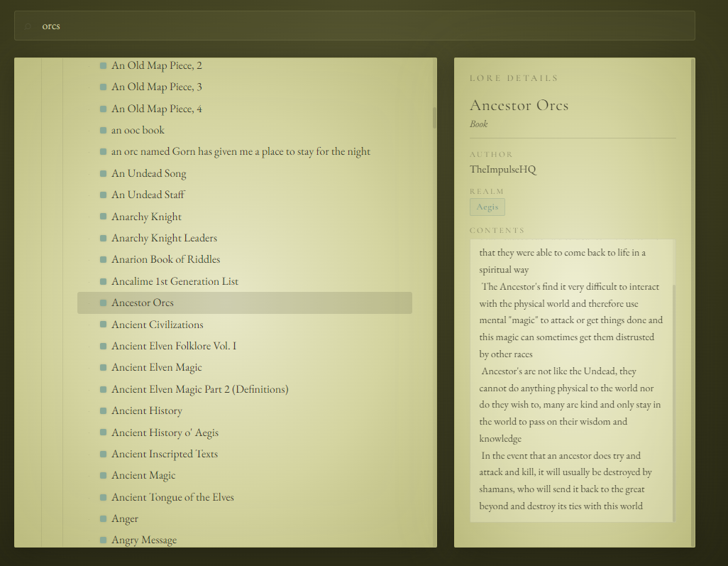Click the square icon beside "Ancient History"
728x566 pixels.
coord(103,410)
